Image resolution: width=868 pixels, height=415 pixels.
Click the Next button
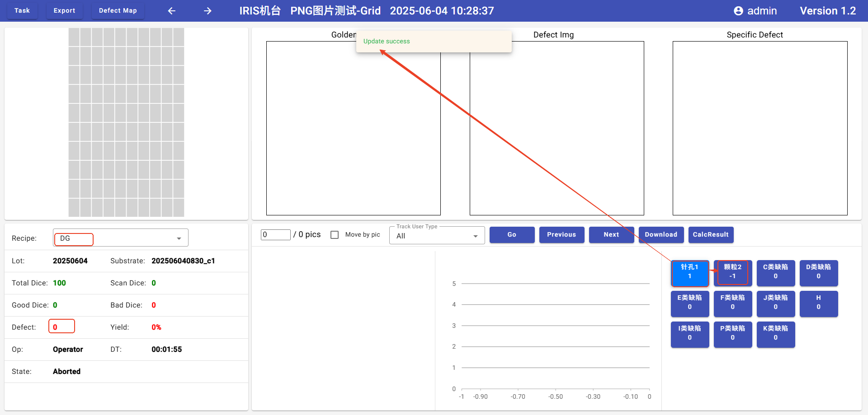[611, 235]
